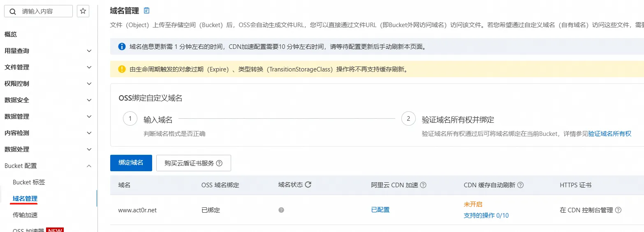Image resolution: width=644 pixels, height=232 pixels.
Task: Click 在 CDN 控制台管理 text
Action: (x=586, y=210)
